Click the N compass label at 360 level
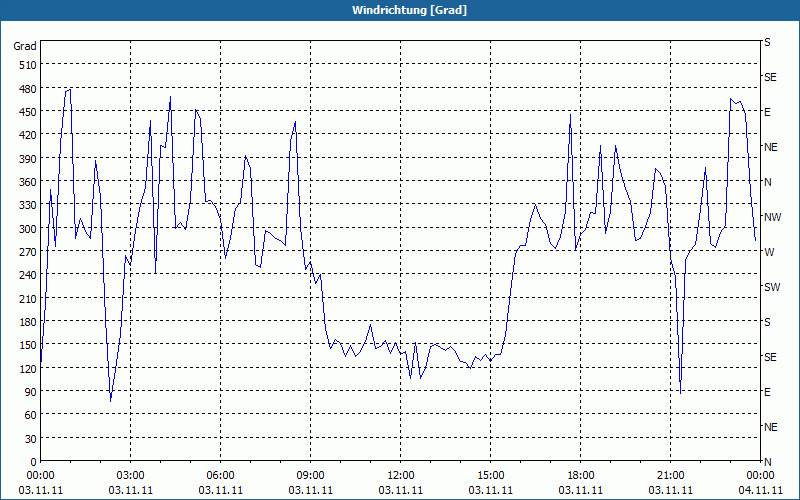Screen dimensions: 800x500 (x=767, y=182)
